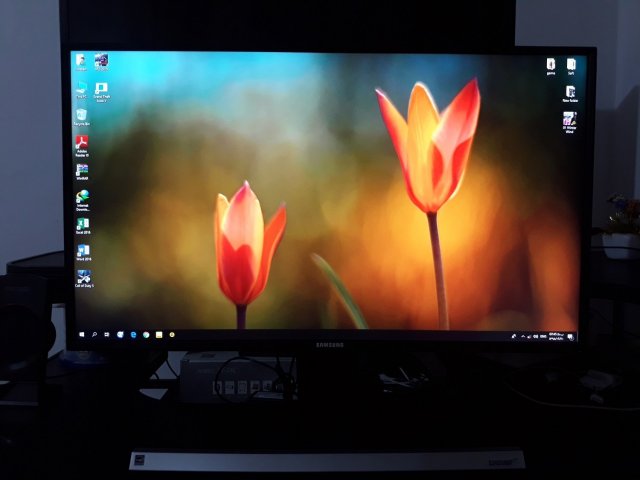This screenshot has height=480, width=640.
Task: Open the This PC desktop icon
Action: pyautogui.click(x=81, y=89)
